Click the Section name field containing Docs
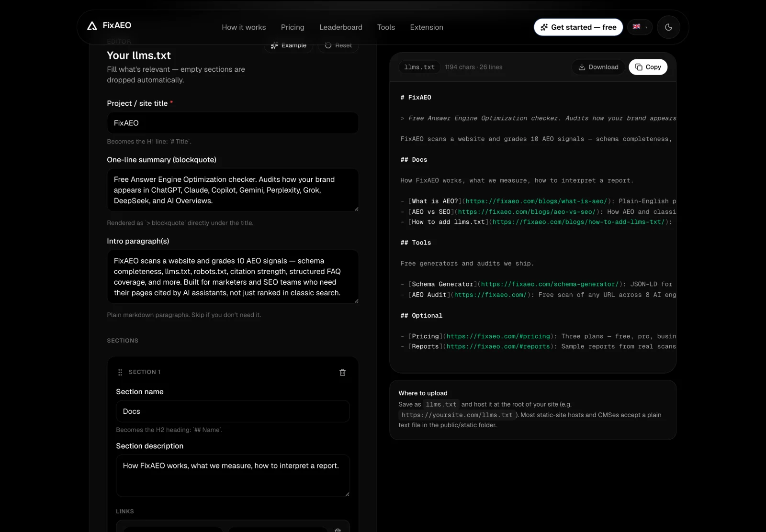The height and width of the screenshot is (532, 766). tap(233, 411)
